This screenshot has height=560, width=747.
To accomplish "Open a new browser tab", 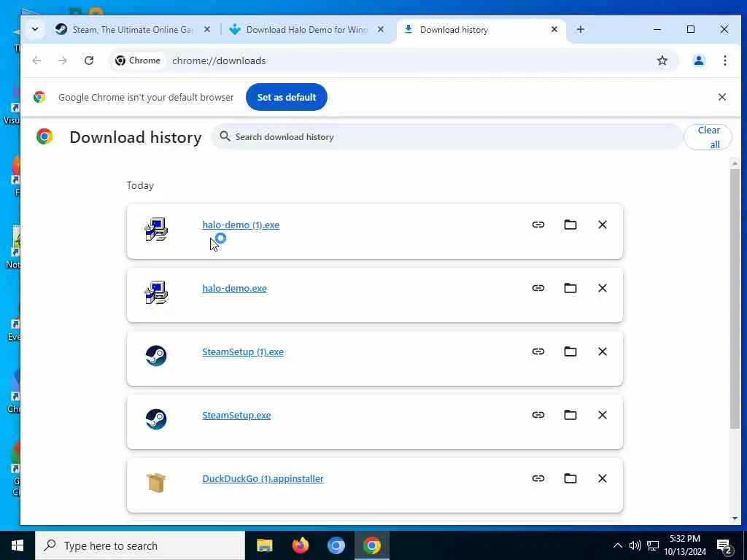I will coord(580,29).
